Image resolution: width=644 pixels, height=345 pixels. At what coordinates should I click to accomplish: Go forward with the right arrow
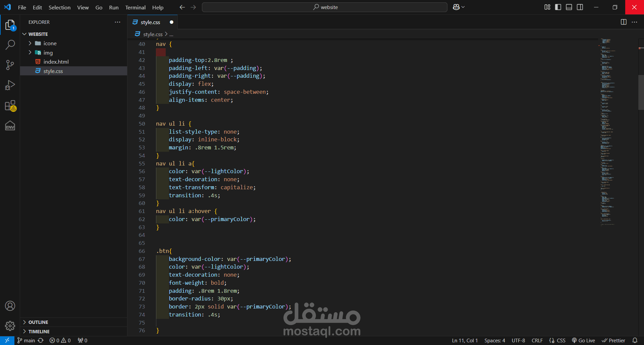pos(193,7)
